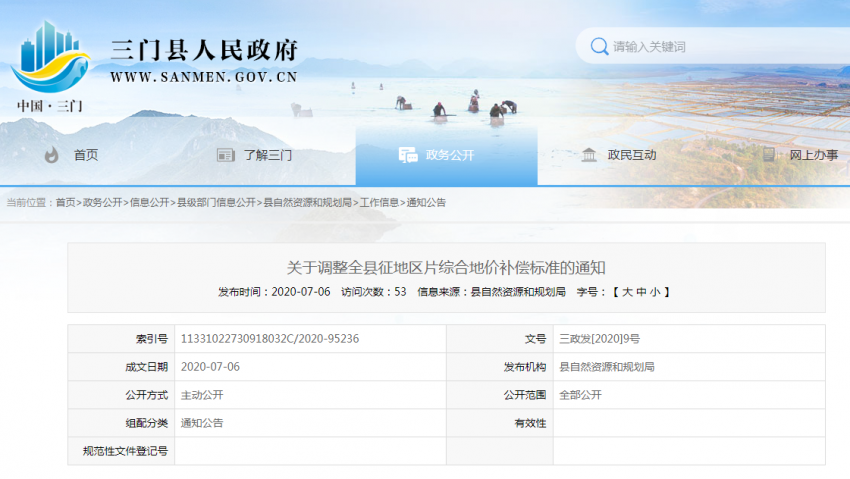The image size is (850, 479).
Task: Click the WWW.SANMEN.GOV.CN text
Action: coord(204,77)
